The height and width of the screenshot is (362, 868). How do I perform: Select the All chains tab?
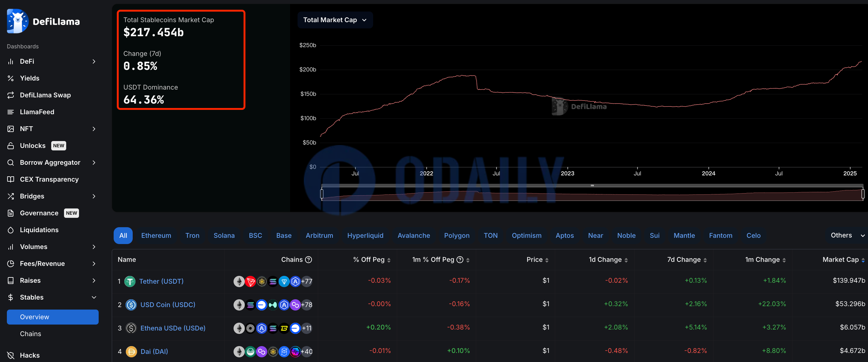(123, 235)
